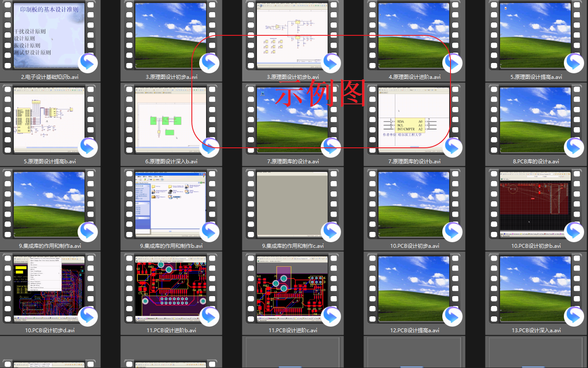Select the label 3.原理图设计初步a.avi
Viewport: 588px width, 368px height.
point(172,77)
